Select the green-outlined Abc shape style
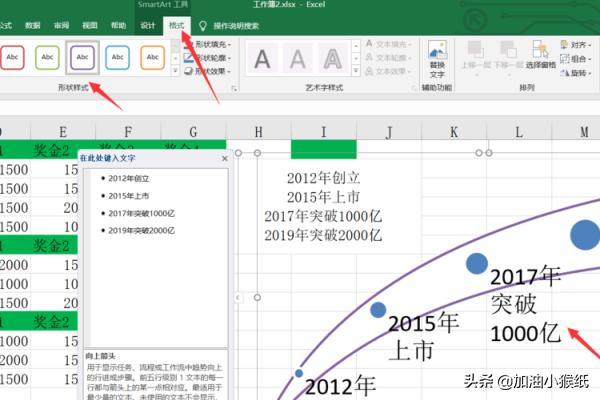This screenshot has width=600, height=400. coord(47,57)
